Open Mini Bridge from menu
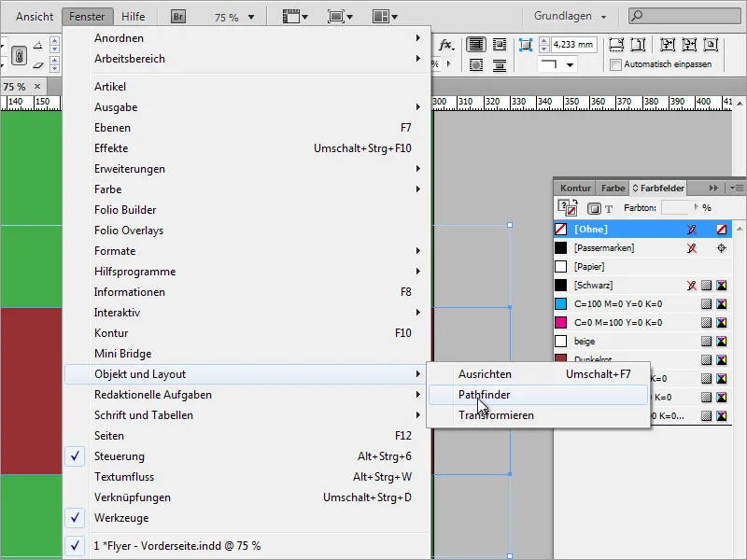Image resolution: width=747 pixels, height=560 pixels. point(247,354)
